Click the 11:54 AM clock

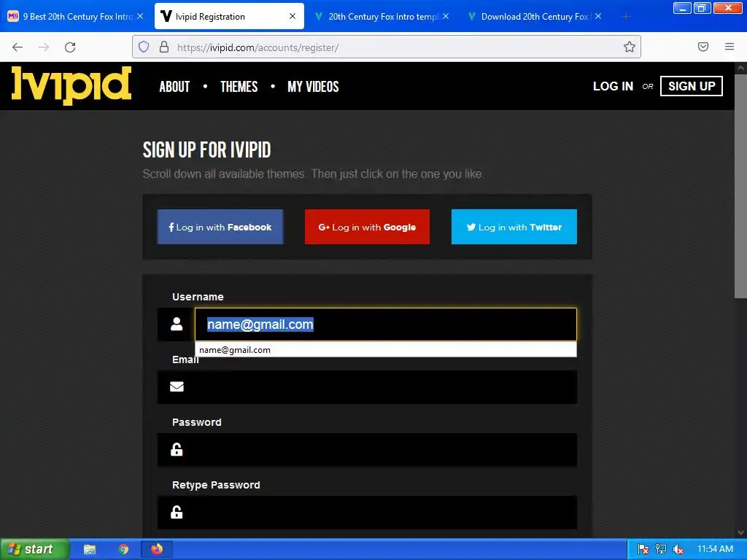715,549
